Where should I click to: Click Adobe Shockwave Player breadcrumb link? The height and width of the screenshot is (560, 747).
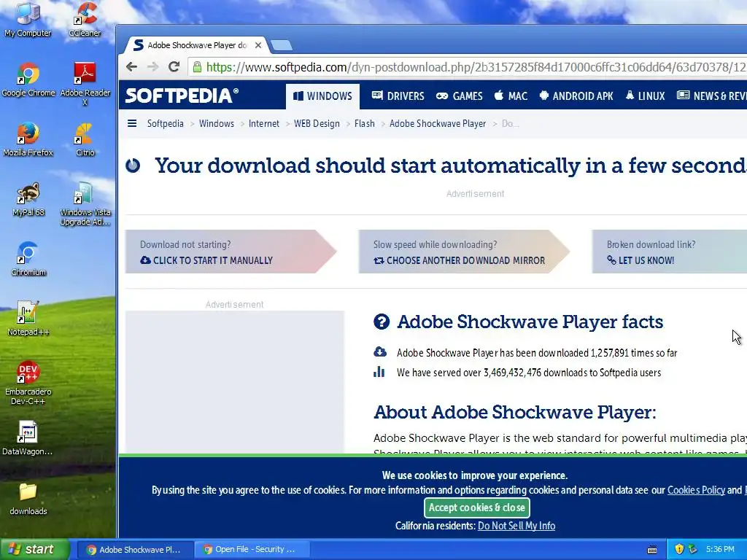[438, 123]
